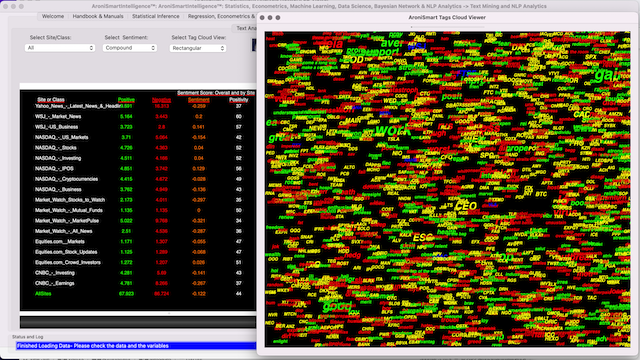640x360 pixels.
Task: Click the AroniSmart Tags Cloud Viewer title bar
Action: pyautogui.click(x=447, y=18)
